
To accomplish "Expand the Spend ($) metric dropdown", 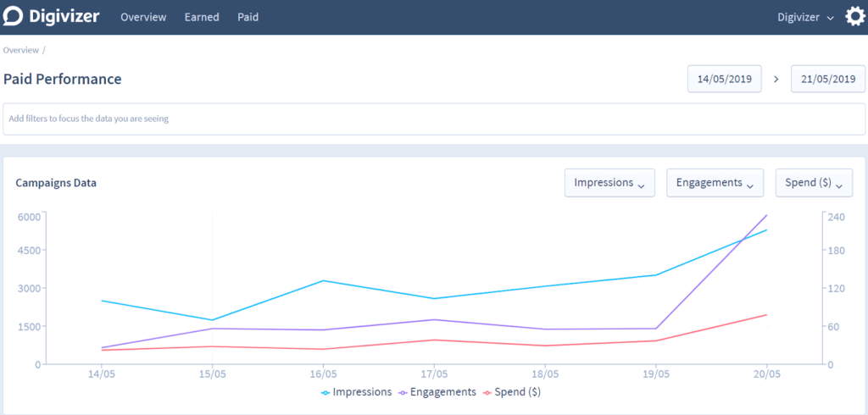I will pyautogui.click(x=813, y=183).
